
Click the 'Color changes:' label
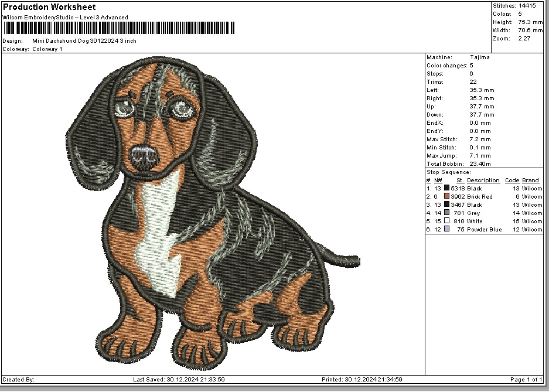pyautogui.click(x=447, y=66)
